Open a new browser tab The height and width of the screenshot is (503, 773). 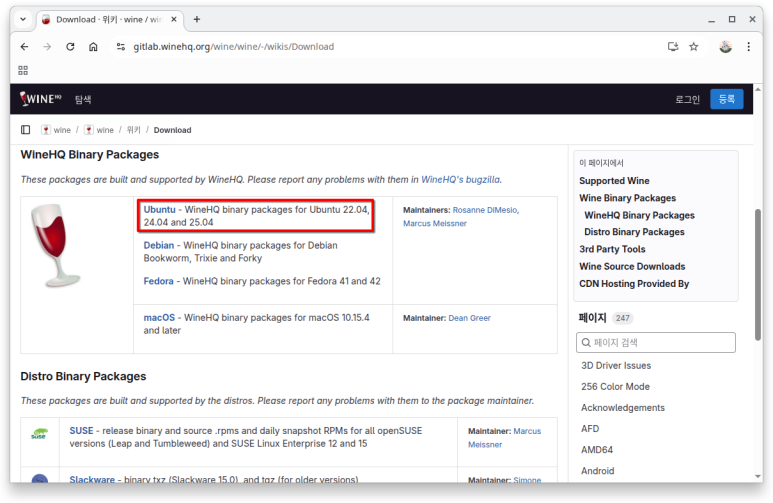197,19
